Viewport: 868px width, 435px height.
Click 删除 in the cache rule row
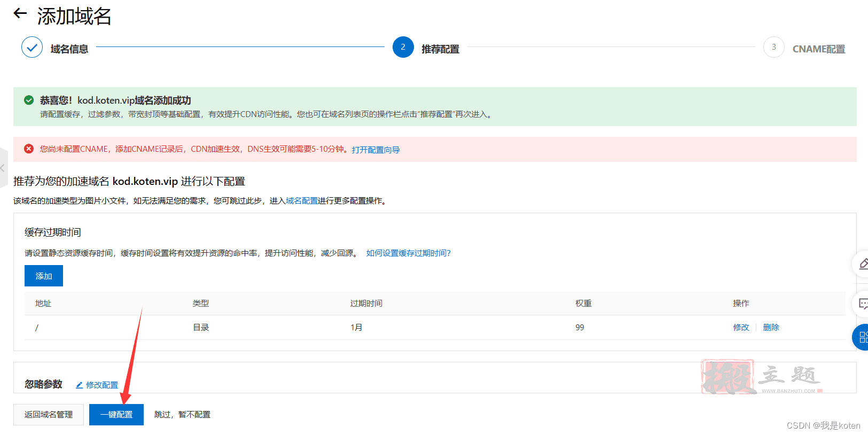coord(771,328)
